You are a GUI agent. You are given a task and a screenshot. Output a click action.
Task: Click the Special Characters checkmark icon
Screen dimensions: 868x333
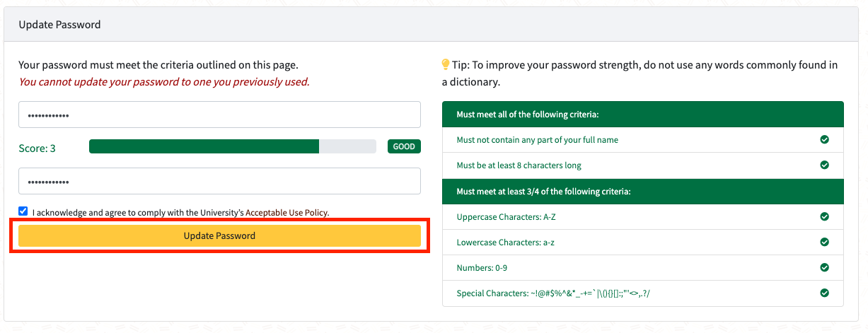tap(824, 293)
